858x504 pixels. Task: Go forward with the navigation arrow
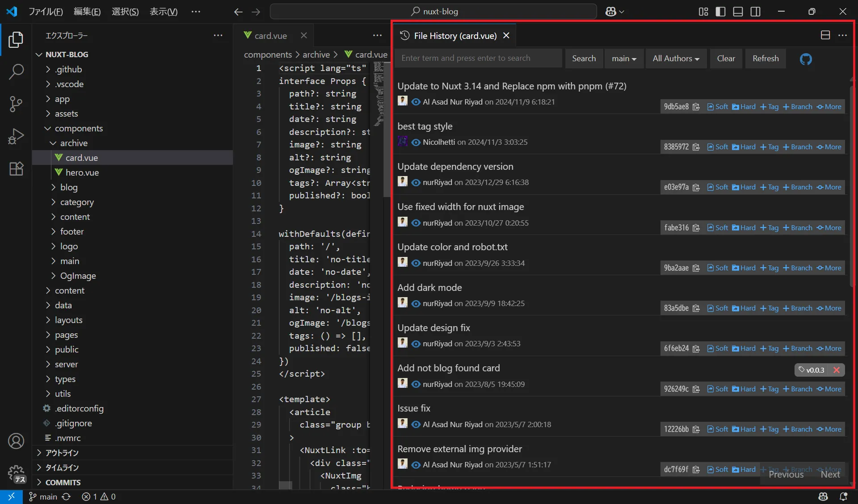(x=256, y=12)
